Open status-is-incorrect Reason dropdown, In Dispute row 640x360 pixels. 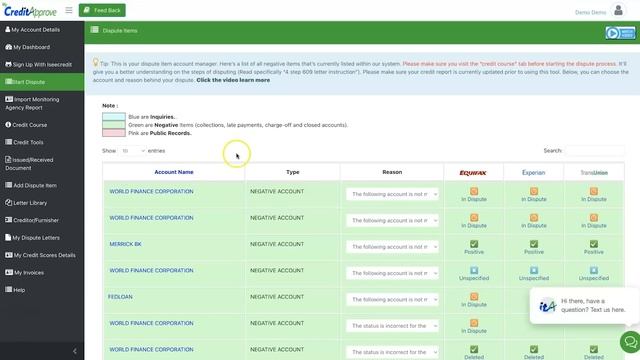pos(393,326)
